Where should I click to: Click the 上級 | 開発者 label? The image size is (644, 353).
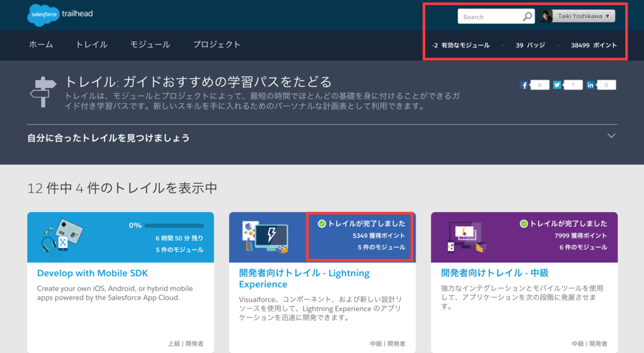(186, 344)
